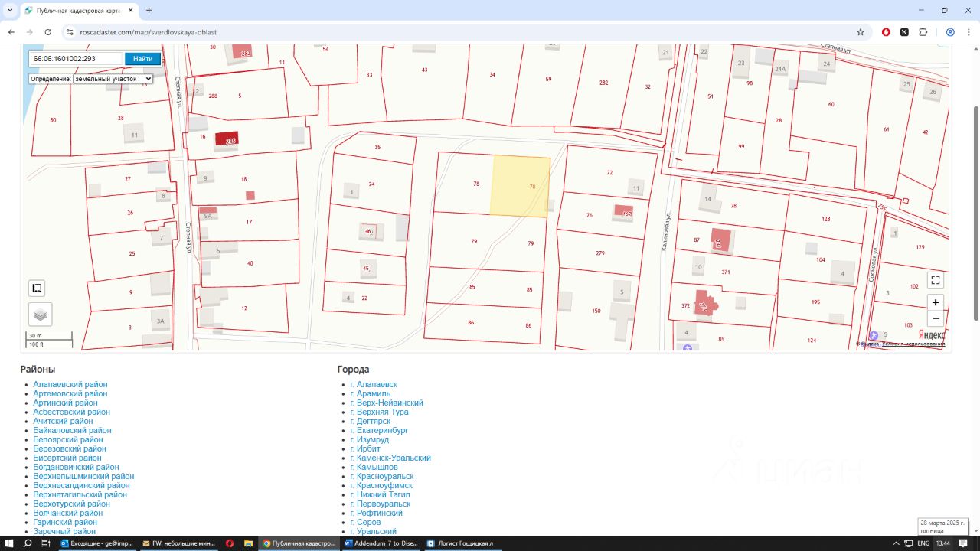Open the г. Серов link
This screenshot has width=980, height=551.
[365, 522]
